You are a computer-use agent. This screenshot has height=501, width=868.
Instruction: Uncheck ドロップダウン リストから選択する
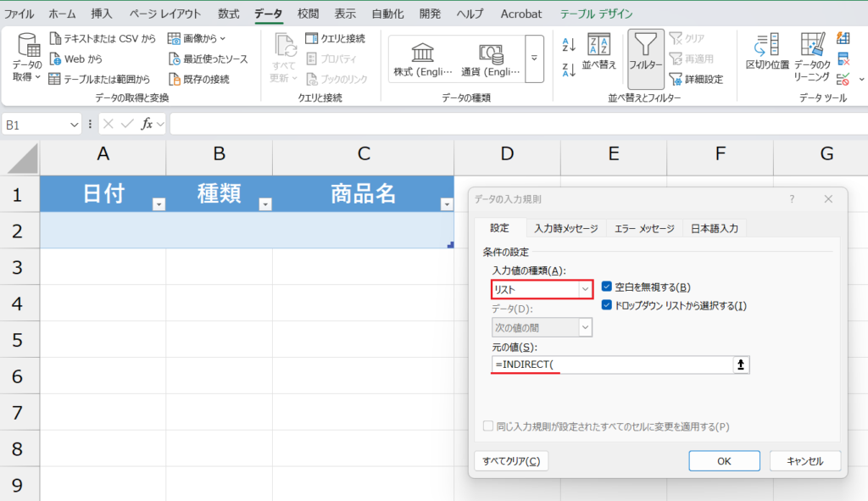click(606, 305)
